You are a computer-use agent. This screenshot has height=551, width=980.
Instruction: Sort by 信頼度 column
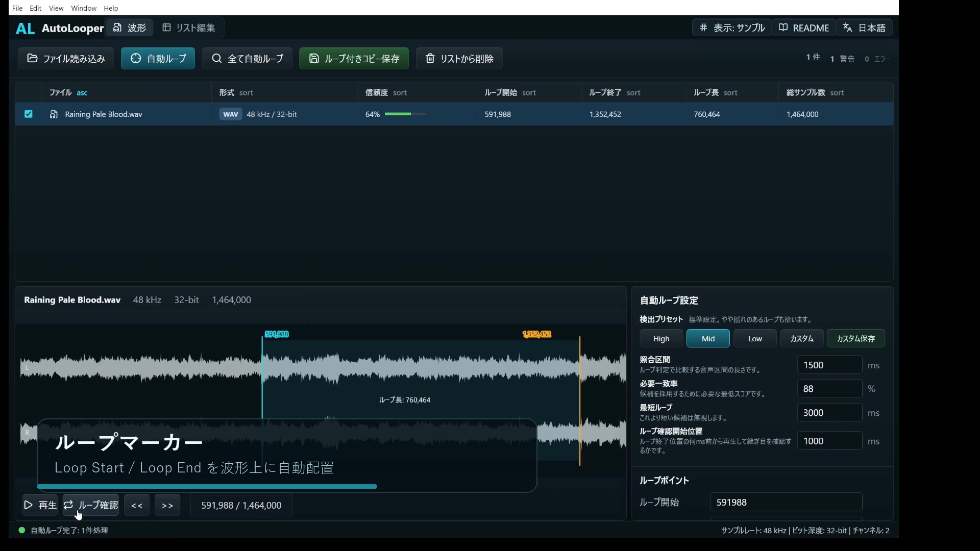click(386, 92)
